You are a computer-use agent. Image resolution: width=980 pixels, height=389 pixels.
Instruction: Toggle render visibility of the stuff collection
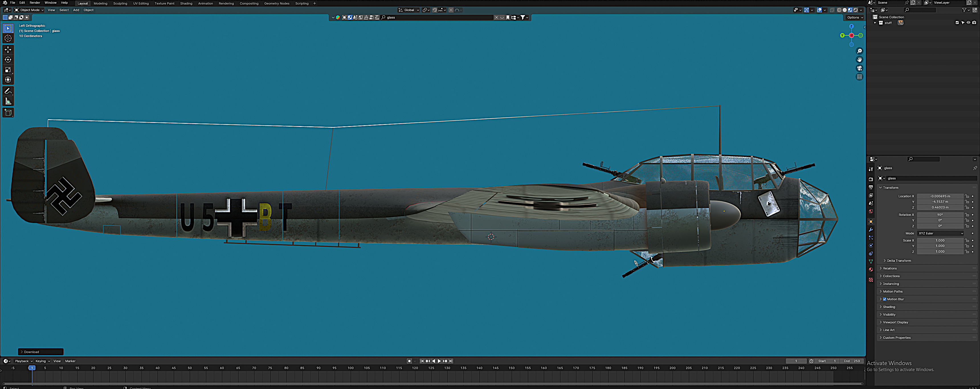[x=974, y=23]
